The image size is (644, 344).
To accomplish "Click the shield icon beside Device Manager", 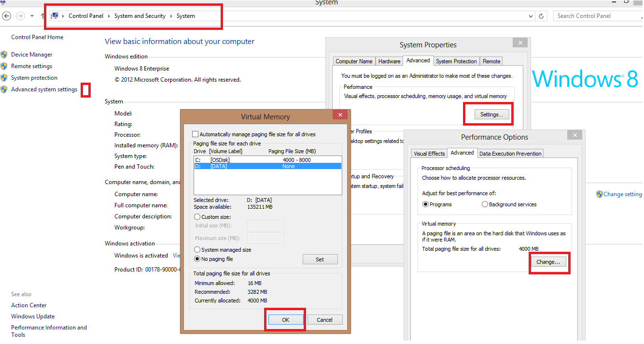I will click(4, 55).
